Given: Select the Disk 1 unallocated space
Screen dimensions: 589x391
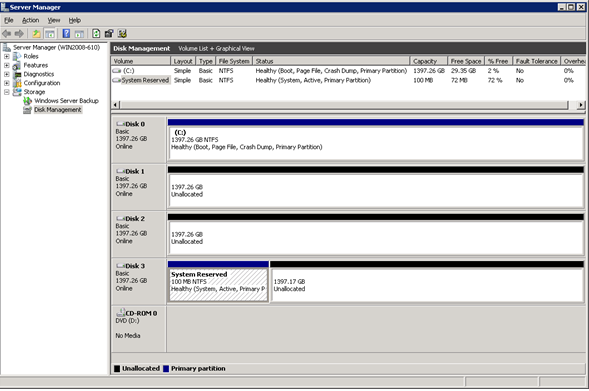Looking at the screenshot, I should pos(376,187).
